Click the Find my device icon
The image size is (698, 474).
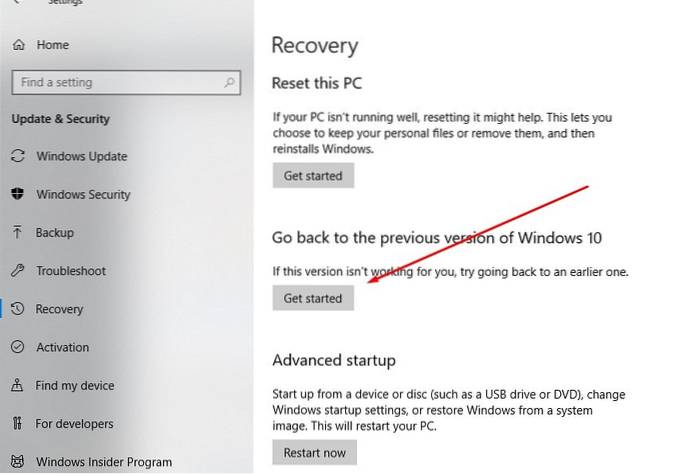tap(17, 385)
